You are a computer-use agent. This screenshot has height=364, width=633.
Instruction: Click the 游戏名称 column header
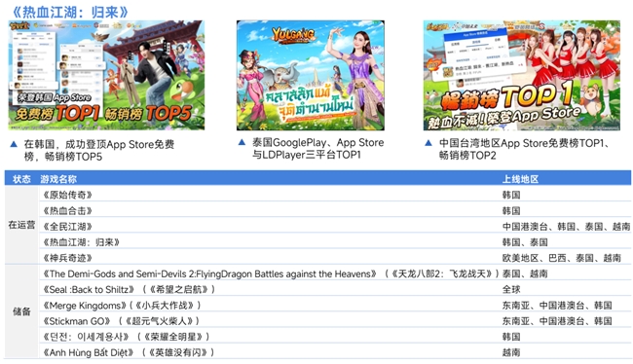click(x=58, y=179)
